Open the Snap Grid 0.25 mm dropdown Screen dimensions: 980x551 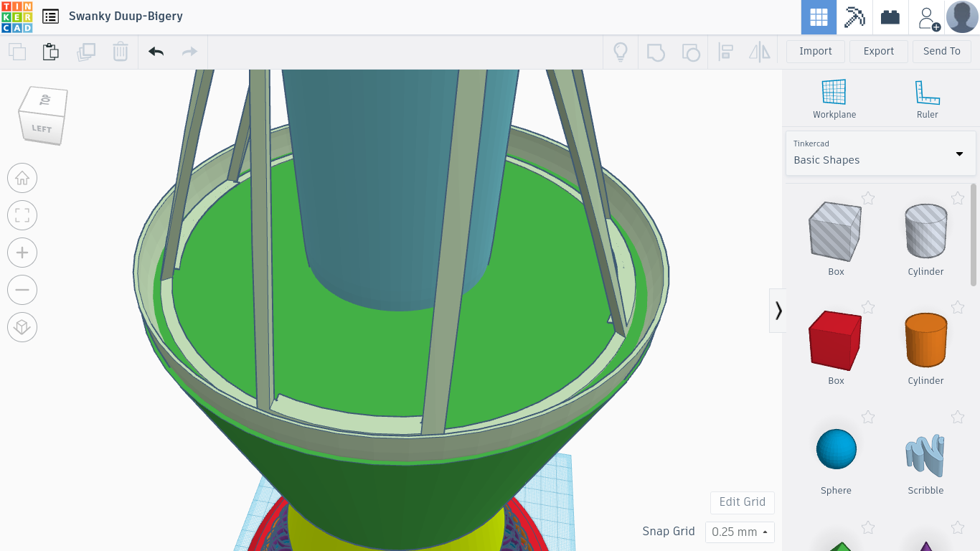[x=740, y=532]
